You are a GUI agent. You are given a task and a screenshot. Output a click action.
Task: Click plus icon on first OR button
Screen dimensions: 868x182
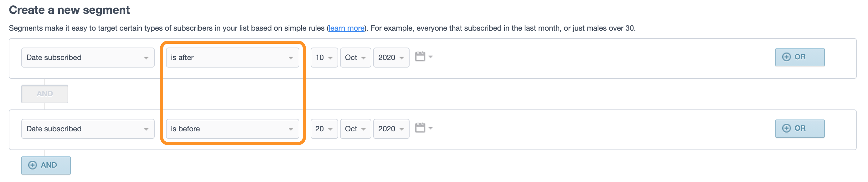pyautogui.click(x=786, y=57)
